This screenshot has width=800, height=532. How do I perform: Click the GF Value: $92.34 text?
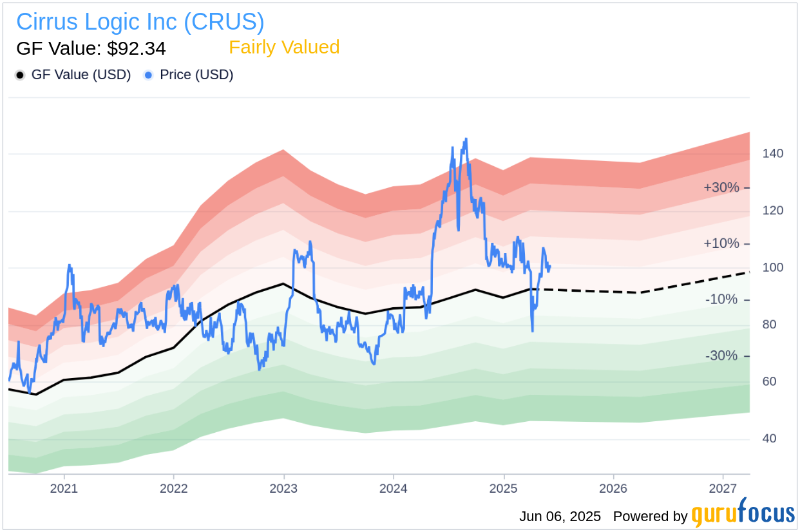pyautogui.click(x=91, y=49)
